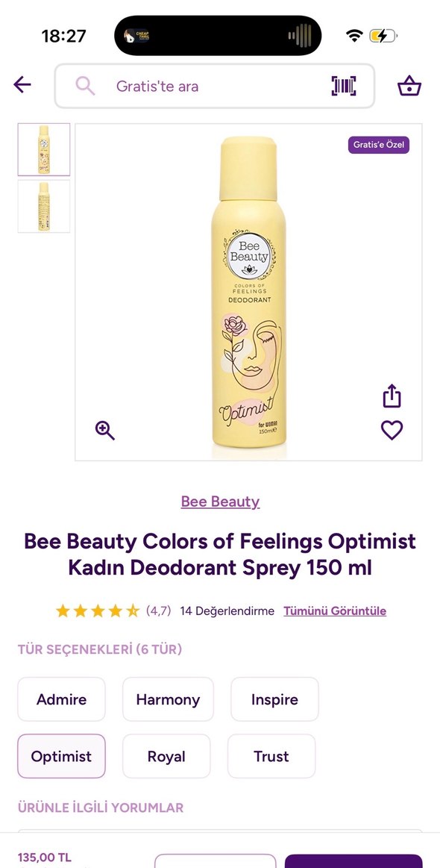Show the second product thumbnail
The image size is (440, 868).
pos(44,206)
